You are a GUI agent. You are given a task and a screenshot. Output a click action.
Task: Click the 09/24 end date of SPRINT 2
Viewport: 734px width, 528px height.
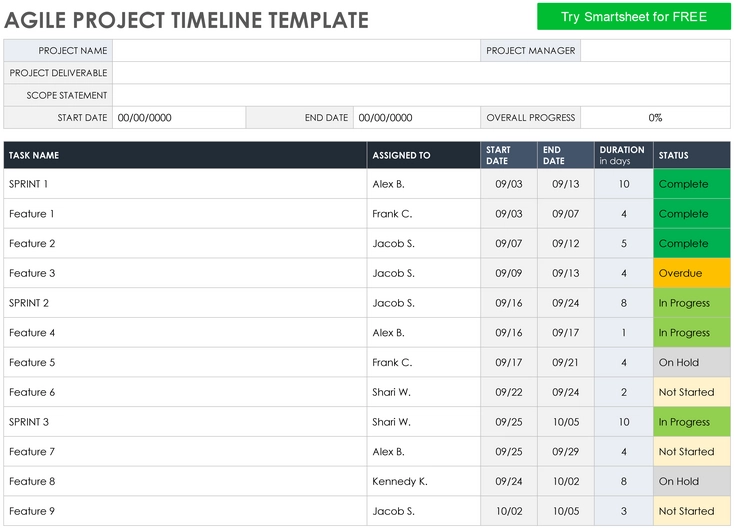tap(566, 303)
